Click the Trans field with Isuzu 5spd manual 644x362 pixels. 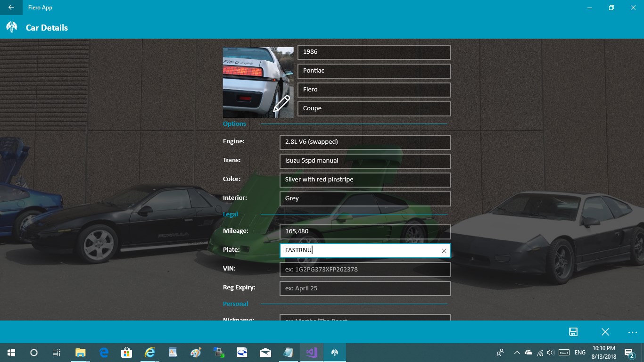pos(365,161)
